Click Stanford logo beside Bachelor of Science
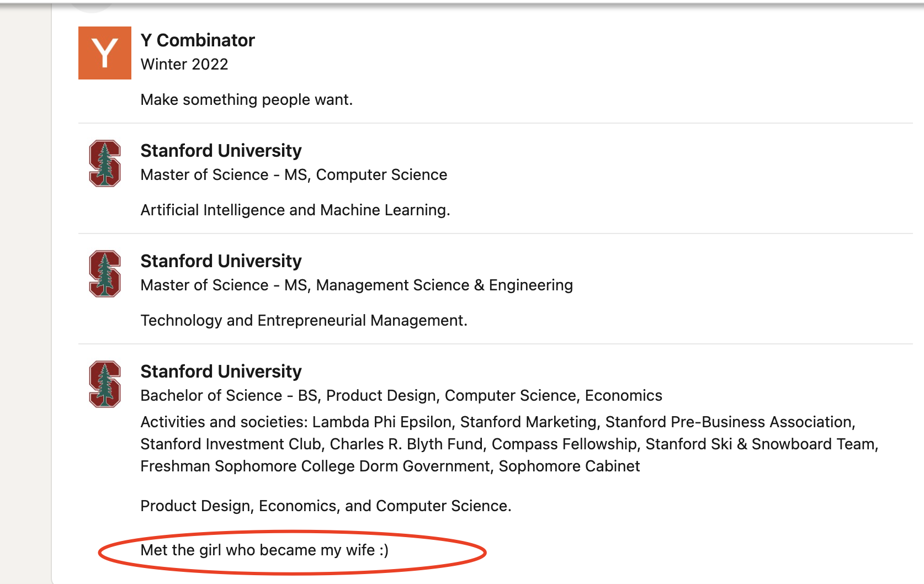 [x=105, y=384]
